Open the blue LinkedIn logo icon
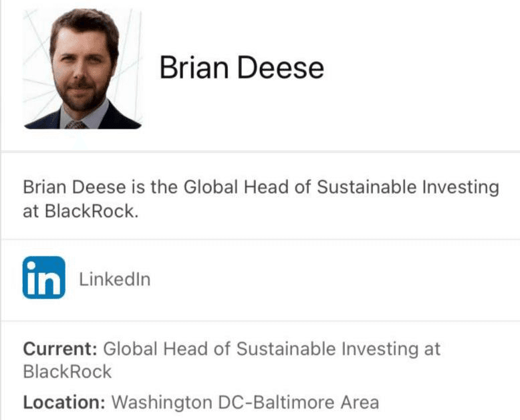 [43, 278]
